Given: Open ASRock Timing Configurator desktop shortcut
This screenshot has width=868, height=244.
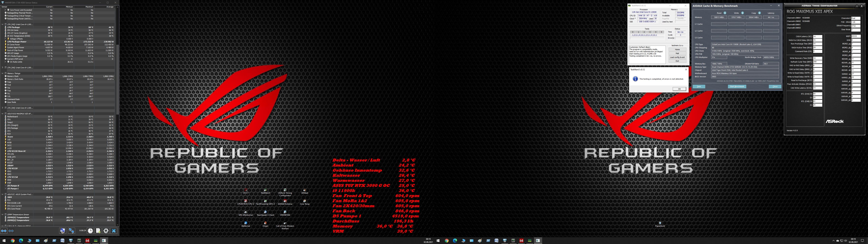Looking at the screenshot, I should [x=285, y=192].
